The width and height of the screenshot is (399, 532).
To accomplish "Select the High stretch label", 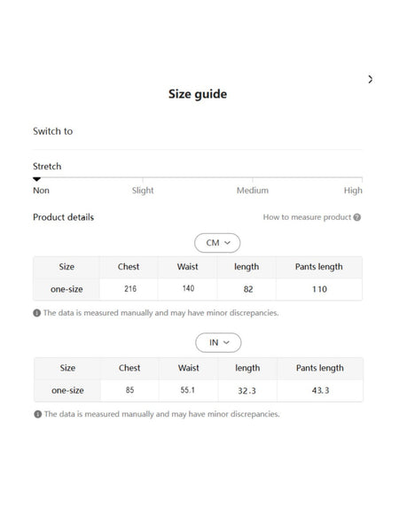I will (353, 191).
